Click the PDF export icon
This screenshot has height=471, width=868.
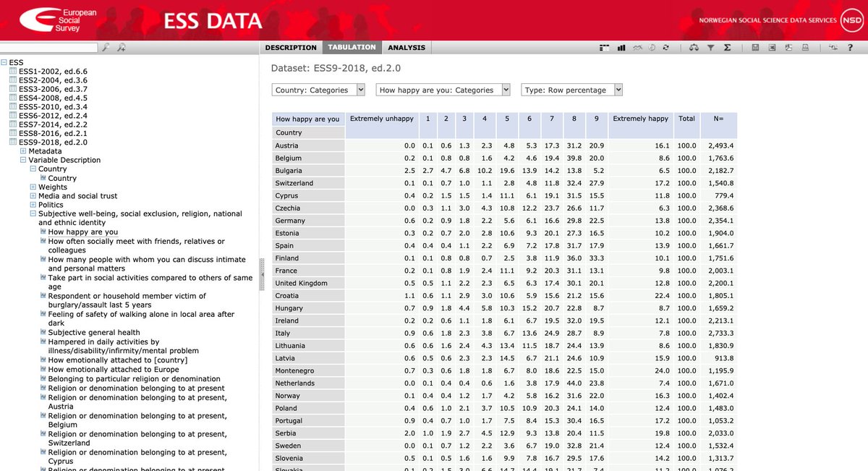pos(788,48)
